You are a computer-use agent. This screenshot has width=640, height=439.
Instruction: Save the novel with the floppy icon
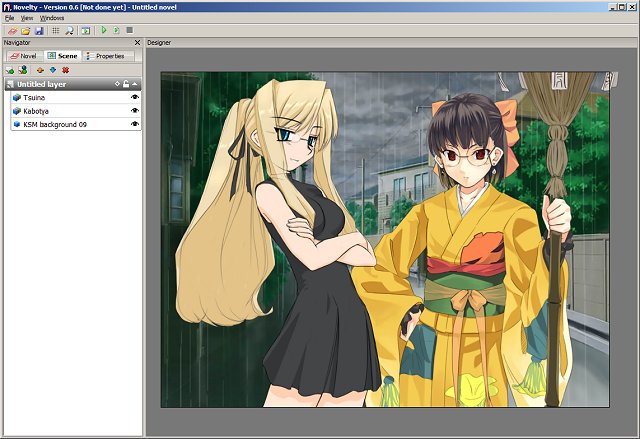(39, 31)
